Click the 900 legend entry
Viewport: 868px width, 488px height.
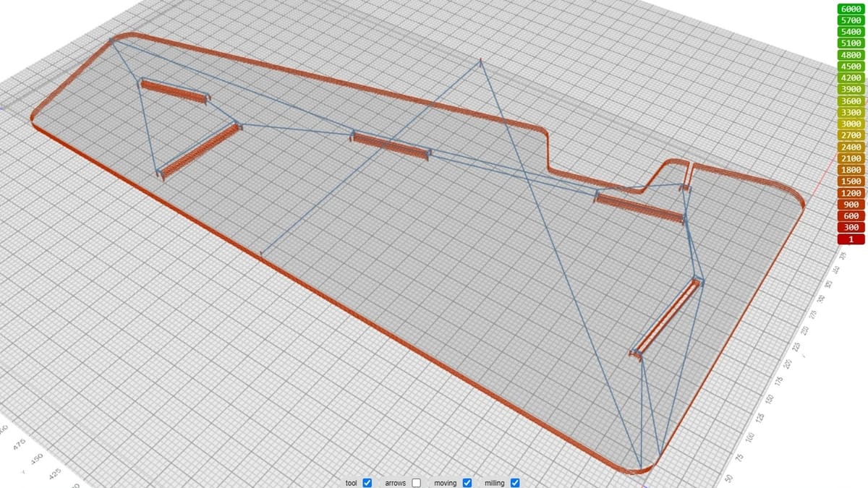coord(851,205)
